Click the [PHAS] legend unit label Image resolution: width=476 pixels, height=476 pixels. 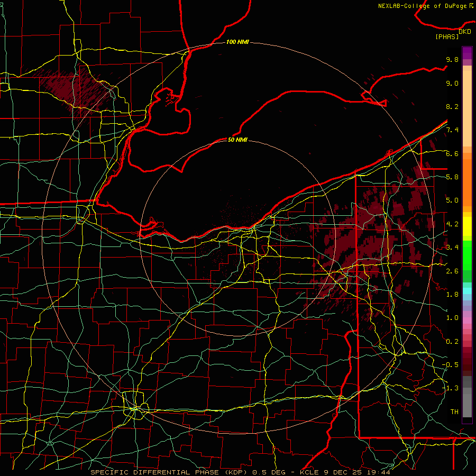447,36
